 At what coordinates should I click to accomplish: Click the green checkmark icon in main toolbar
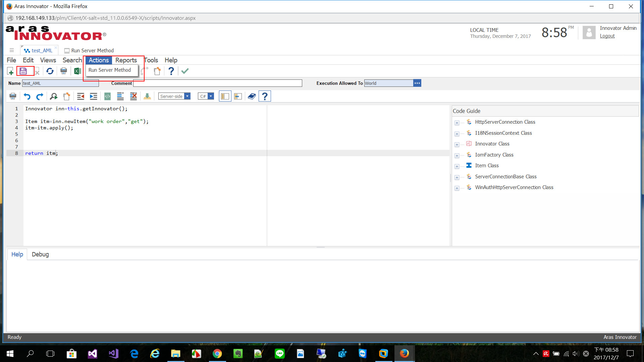[x=185, y=71]
